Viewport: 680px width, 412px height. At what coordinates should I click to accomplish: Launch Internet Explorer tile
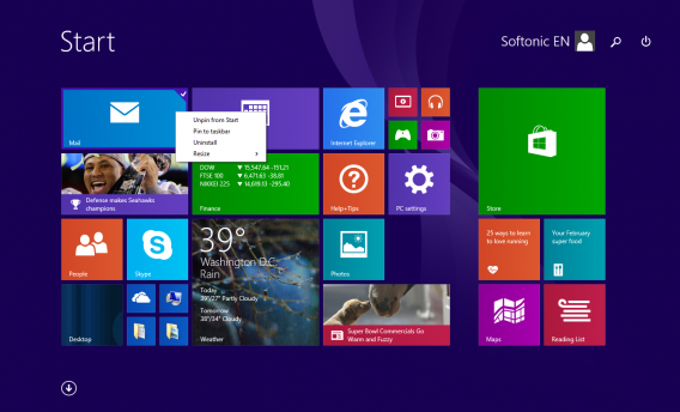353,118
